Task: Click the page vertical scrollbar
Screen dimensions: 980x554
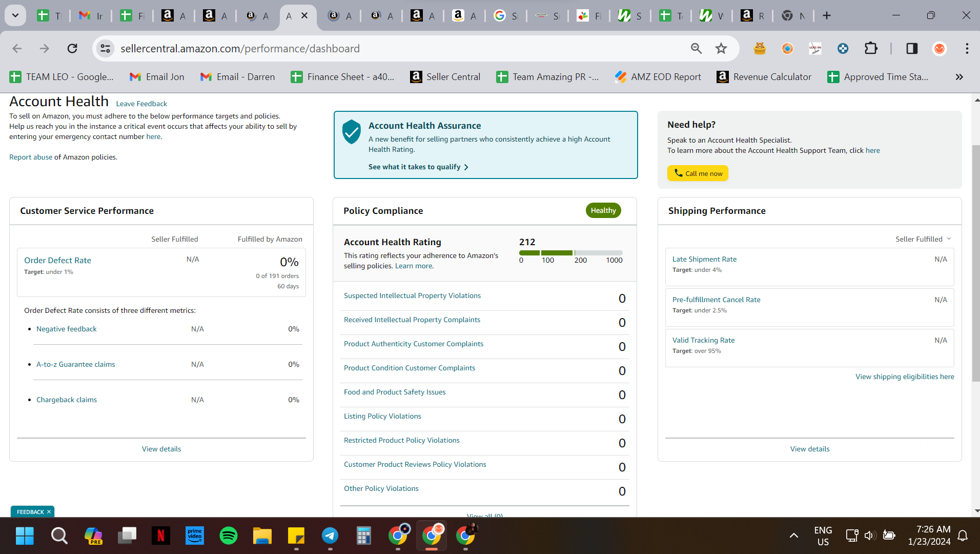Action: 976,263
